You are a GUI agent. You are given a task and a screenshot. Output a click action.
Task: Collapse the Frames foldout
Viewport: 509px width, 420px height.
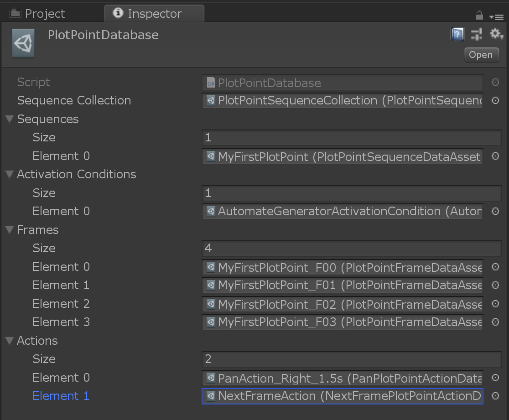[9, 230]
